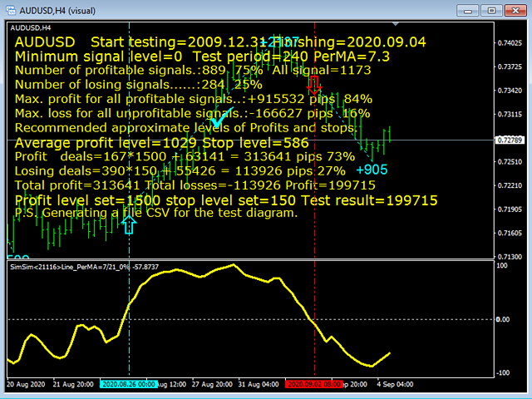Maximize the AUDUSD,H4 chart window
Screen dimensions: 532x399
pos(491,11)
